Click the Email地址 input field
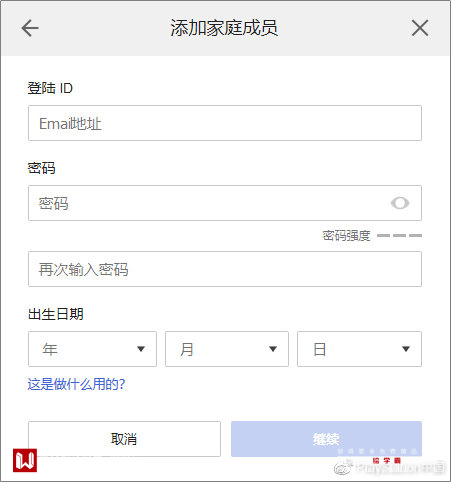Screen dimensions: 451x482 point(225,123)
